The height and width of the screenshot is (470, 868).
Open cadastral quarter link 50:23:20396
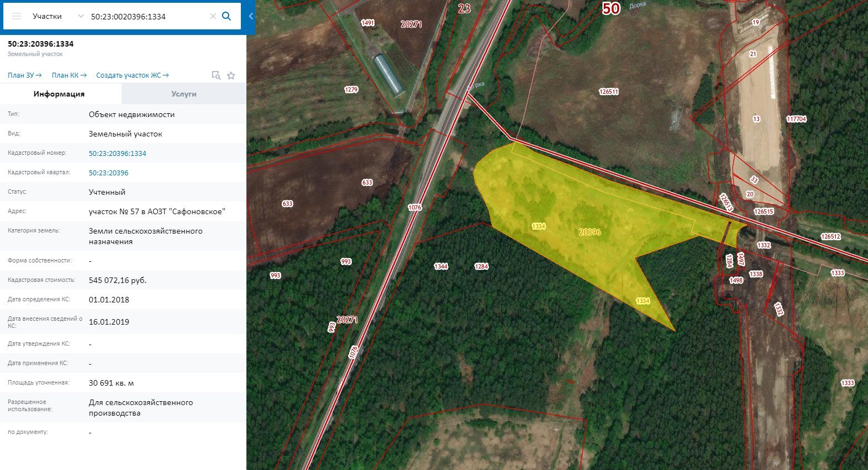pyautogui.click(x=109, y=173)
